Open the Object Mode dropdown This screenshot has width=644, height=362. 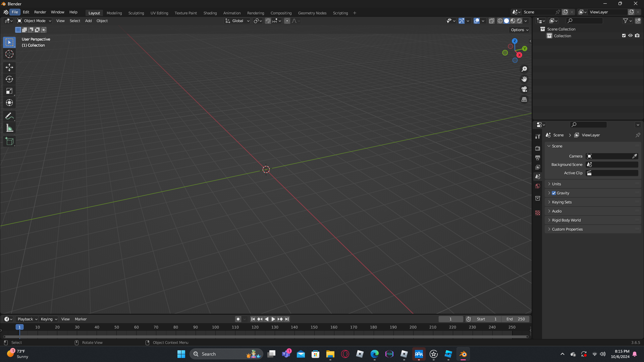tap(34, 21)
